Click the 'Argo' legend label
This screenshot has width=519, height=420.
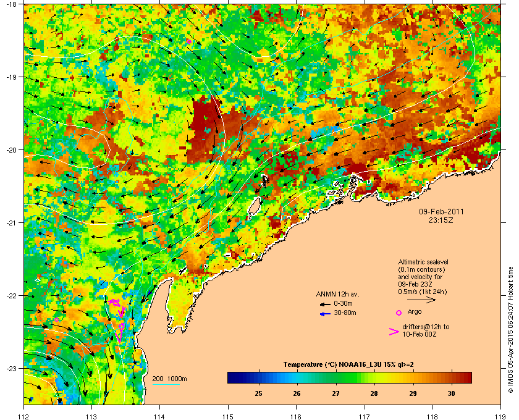coord(415,311)
